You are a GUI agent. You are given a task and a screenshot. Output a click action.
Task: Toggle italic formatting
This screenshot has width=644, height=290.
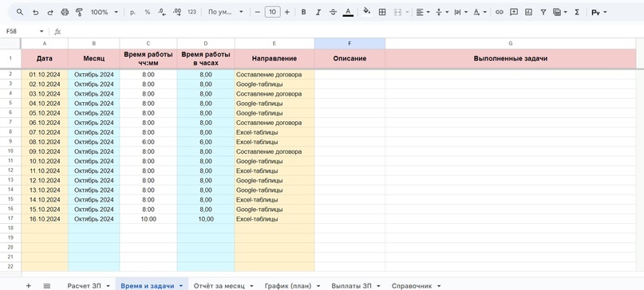point(318,12)
